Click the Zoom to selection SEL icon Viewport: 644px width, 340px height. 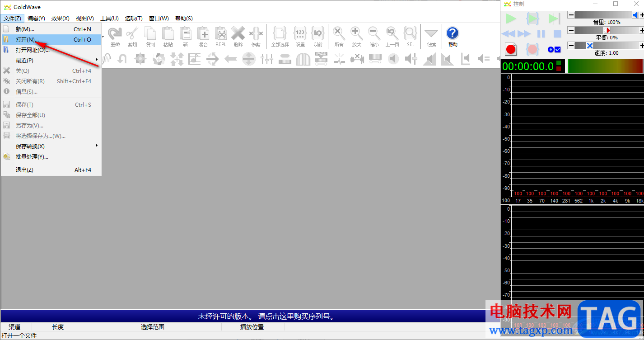410,33
